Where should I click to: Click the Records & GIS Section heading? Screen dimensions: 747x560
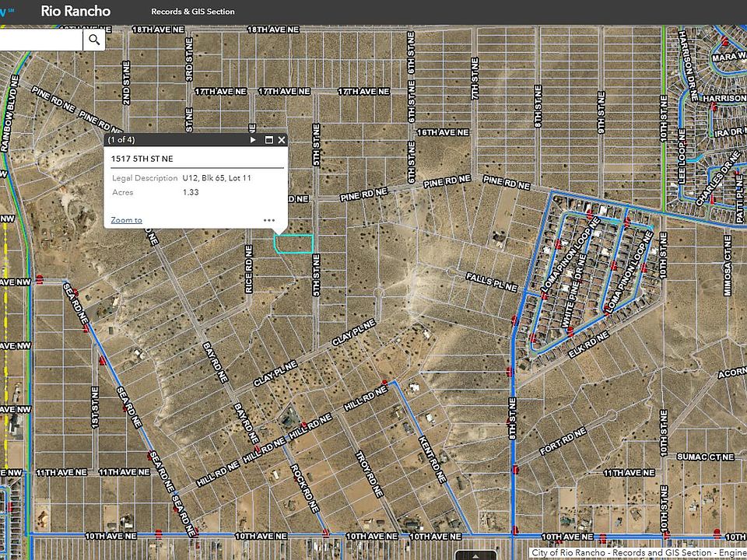point(192,12)
